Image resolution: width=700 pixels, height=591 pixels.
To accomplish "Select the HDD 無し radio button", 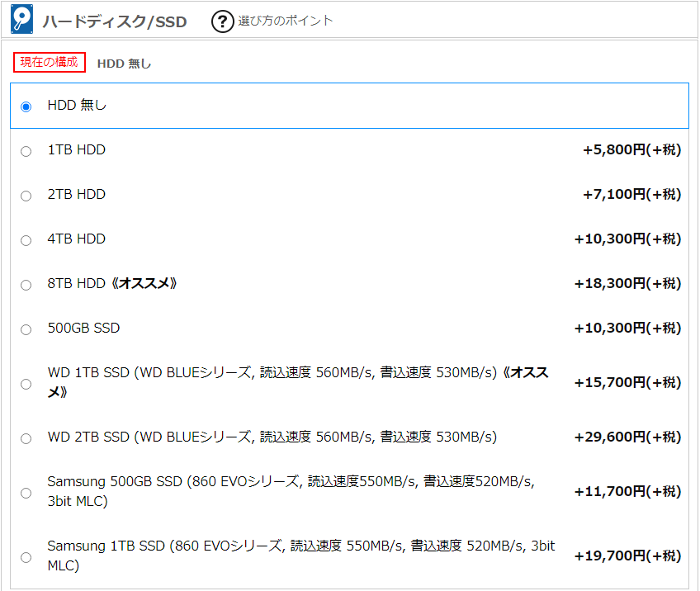I will [x=26, y=106].
